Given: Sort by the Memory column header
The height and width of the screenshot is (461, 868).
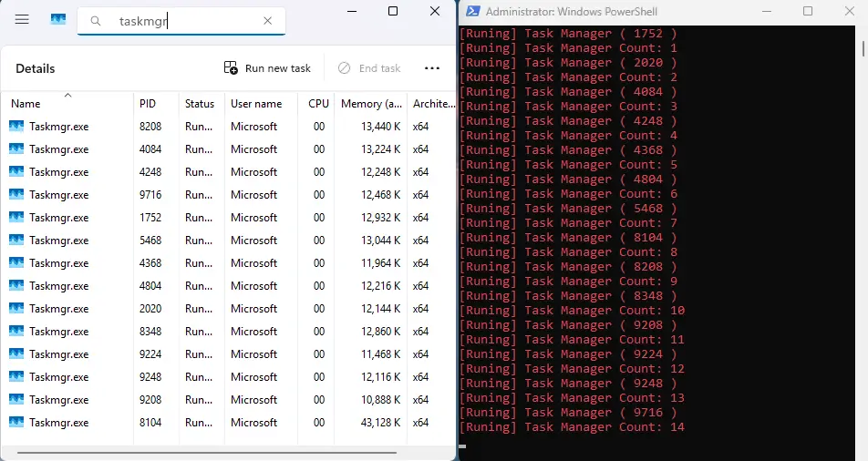Looking at the screenshot, I should pos(371,104).
